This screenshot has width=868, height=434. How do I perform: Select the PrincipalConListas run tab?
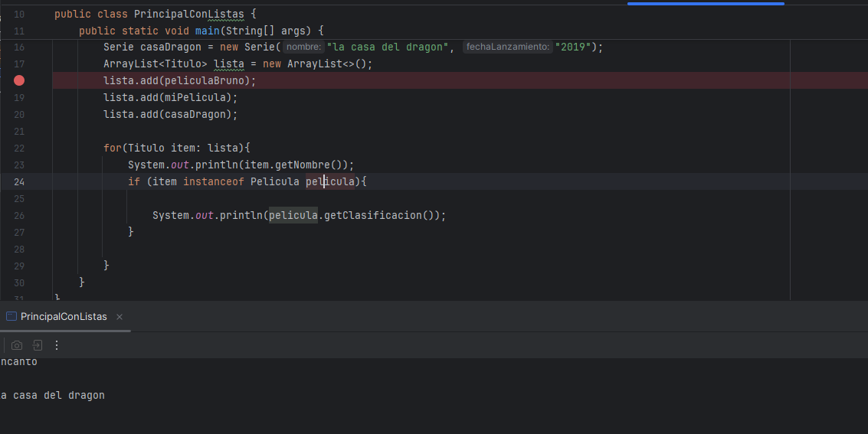click(x=64, y=317)
